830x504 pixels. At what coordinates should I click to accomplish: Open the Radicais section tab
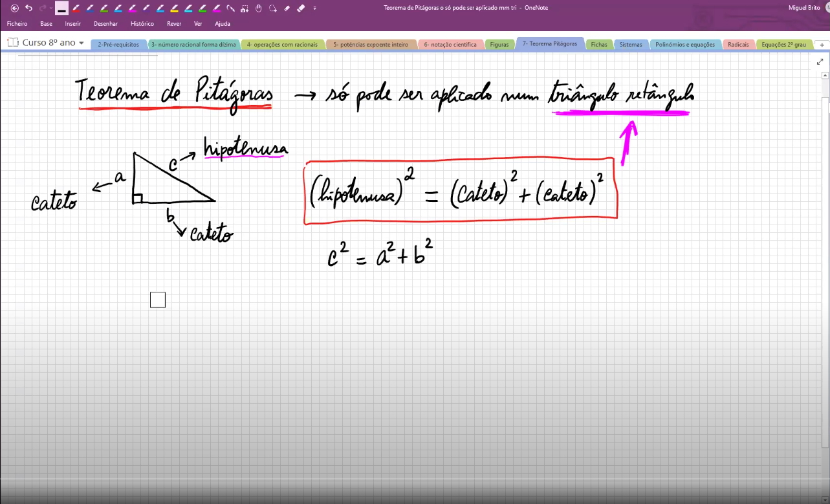[738, 45]
